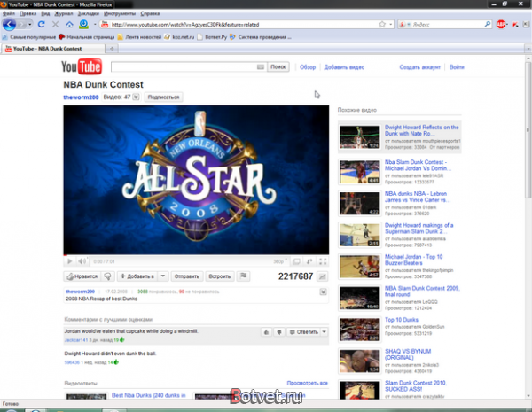Open the Справка menu

(x=150, y=13)
